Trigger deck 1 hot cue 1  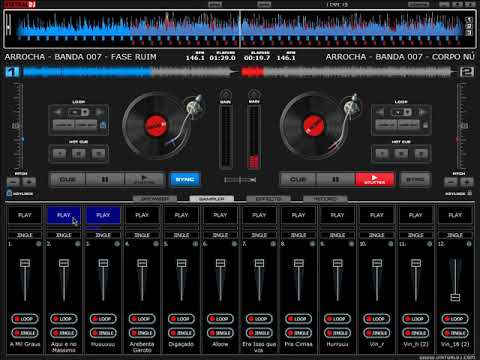pyautogui.click(x=59, y=154)
